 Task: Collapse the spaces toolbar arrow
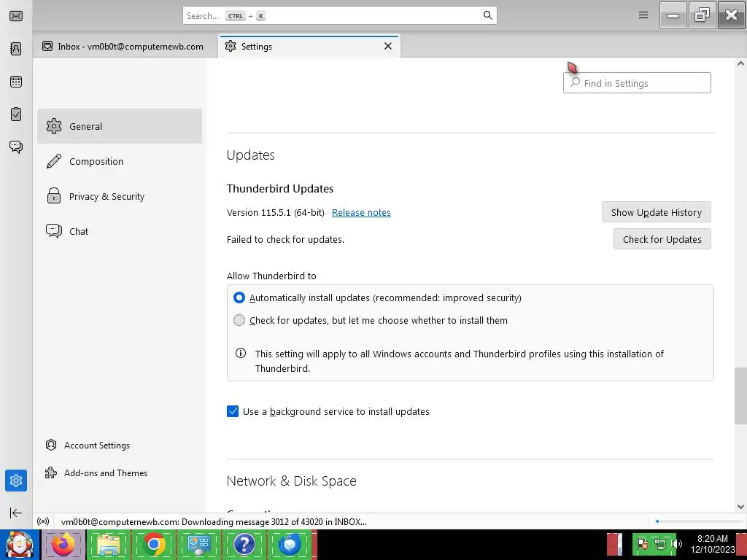click(16, 513)
